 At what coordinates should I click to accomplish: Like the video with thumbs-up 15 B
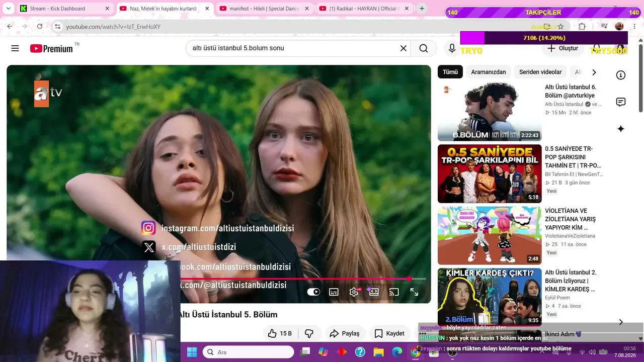pos(280,333)
